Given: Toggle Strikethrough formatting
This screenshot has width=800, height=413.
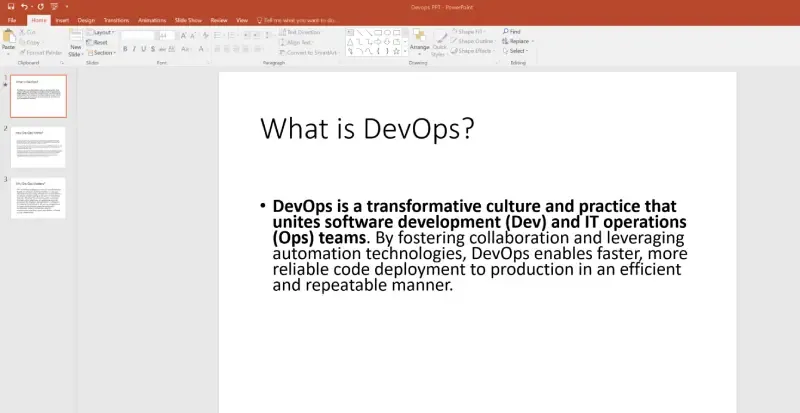Looking at the screenshot, I should pyautogui.click(x=162, y=49).
